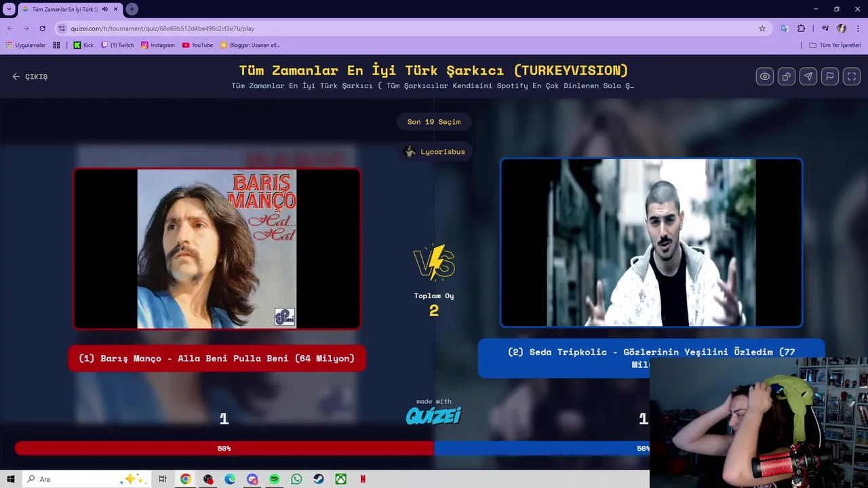The width and height of the screenshot is (868, 488).
Task: Select the Tüm Zamanlar En İyi Türk Ş tab
Action: pyautogui.click(x=64, y=9)
